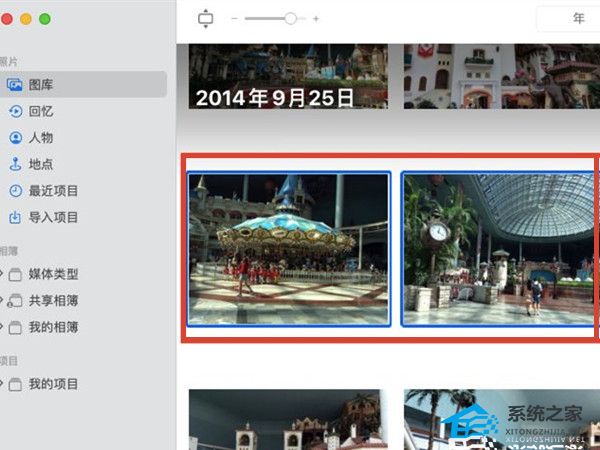The width and height of the screenshot is (600, 450).
Task: Click the 我的相簿 folder icon
Action: click(15, 328)
